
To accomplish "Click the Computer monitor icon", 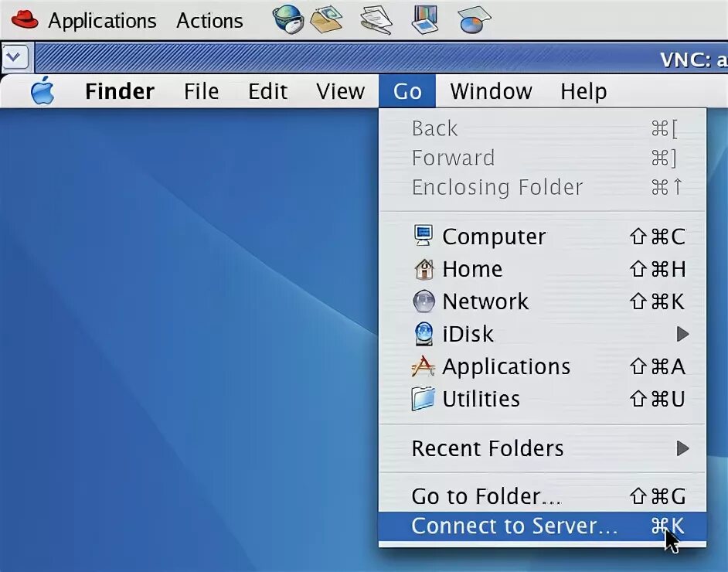I will [x=424, y=236].
